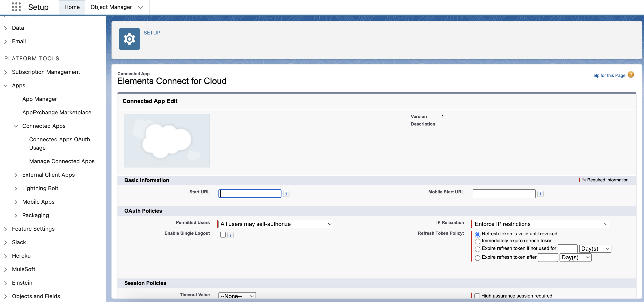Open the IP Relaxation dropdown
This screenshot has height=302, width=644.
coord(540,224)
